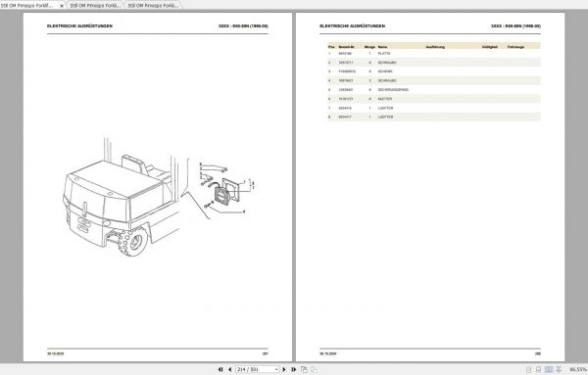
Task: Click the ELEKTRISCHE AUSRÜSTUNGEN heading on the right page
Action: click(x=352, y=25)
